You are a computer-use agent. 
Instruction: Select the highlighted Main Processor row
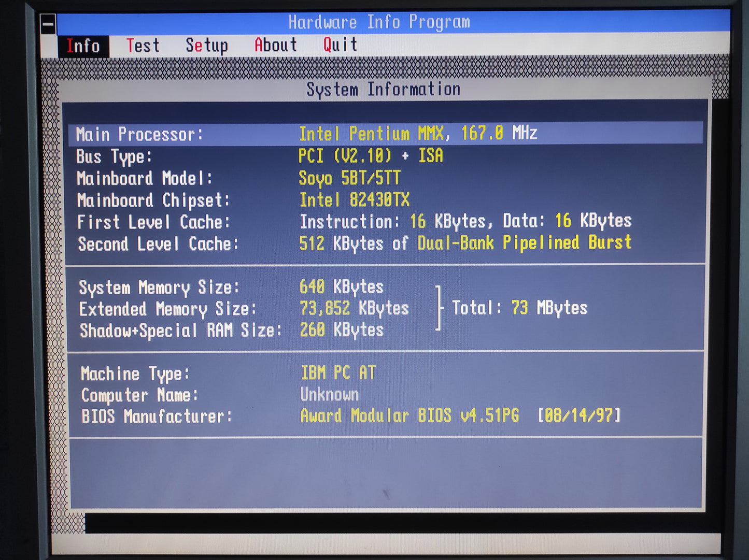[385, 134]
